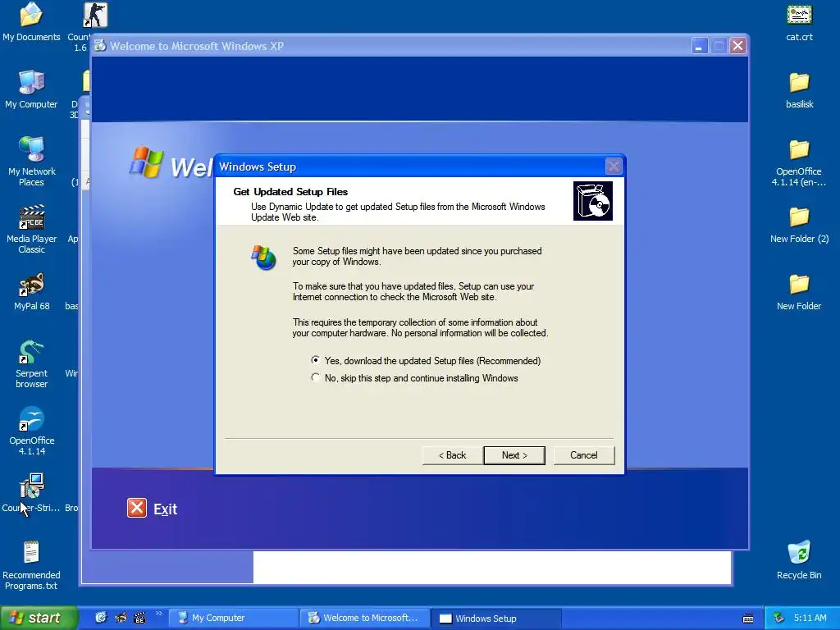Open My Computer desktop icon
Viewport: 840px width, 630px height.
31,89
